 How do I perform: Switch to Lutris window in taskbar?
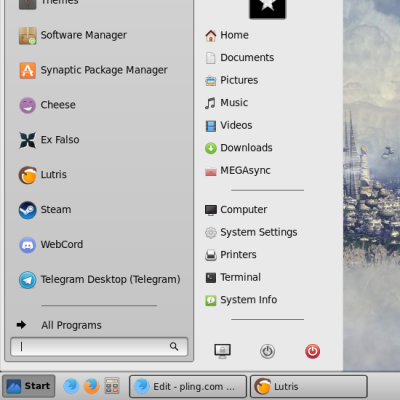(309, 387)
